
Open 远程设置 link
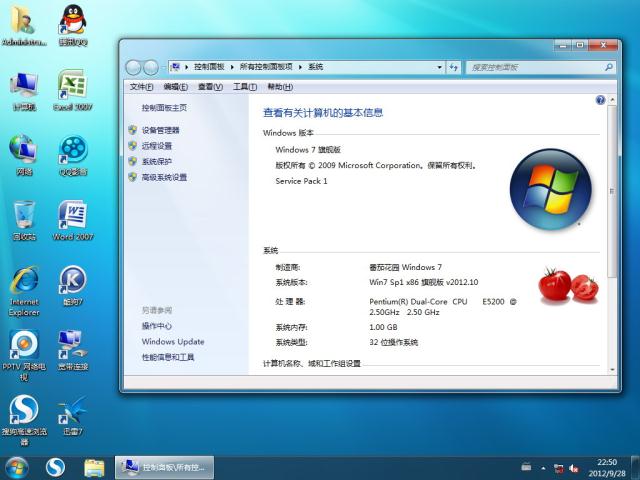tap(157, 146)
